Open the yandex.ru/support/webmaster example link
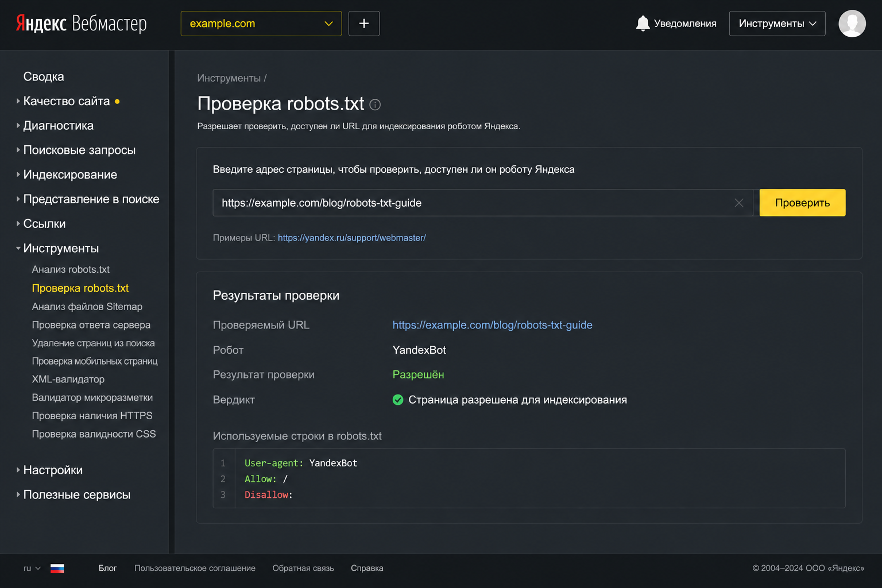Viewport: 882px width, 588px height. coord(352,238)
